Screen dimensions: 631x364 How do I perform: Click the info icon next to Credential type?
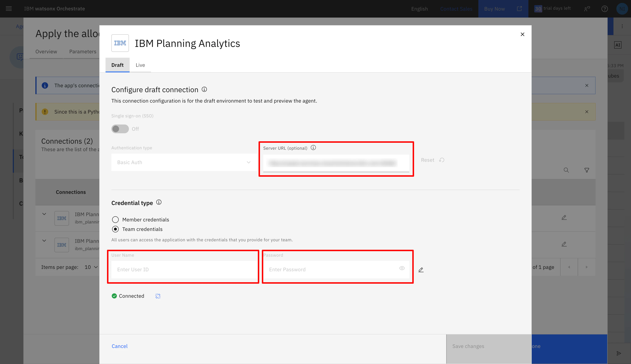coord(159,202)
